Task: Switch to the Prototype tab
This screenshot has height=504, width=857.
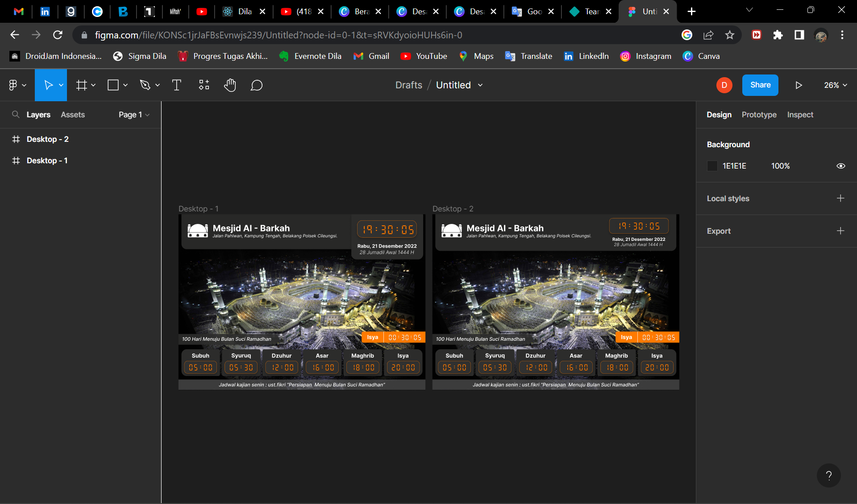Action: tap(759, 115)
